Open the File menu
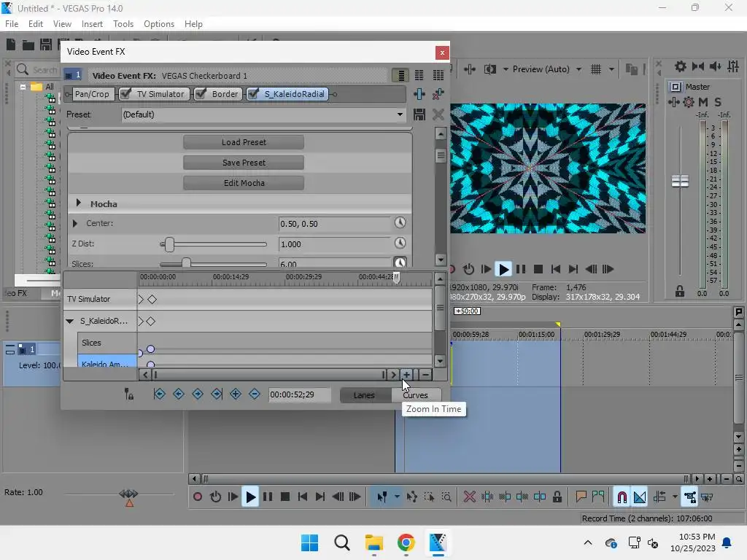This screenshot has height=560, width=747. click(12, 24)
